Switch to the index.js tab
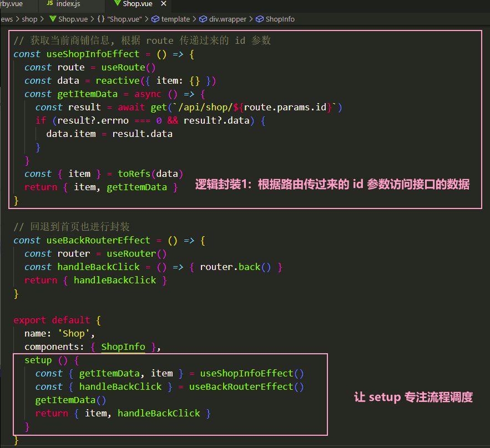 [x=64, y=4]
